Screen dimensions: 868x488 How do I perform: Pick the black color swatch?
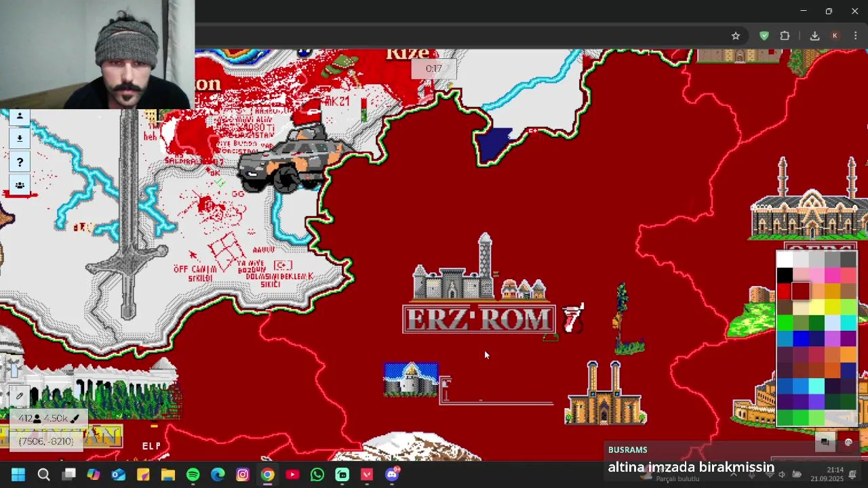[785, 276]
